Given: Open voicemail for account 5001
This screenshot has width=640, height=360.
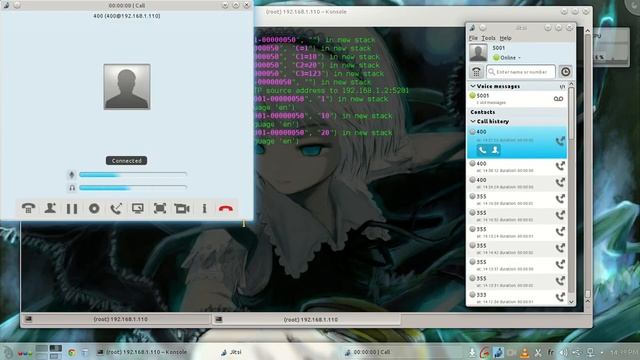Looking at the screenshot, I should tap(558, 99).
